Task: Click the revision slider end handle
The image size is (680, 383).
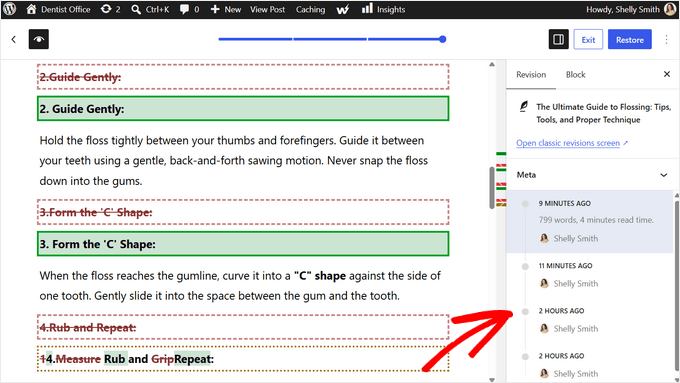Action: 442,39
